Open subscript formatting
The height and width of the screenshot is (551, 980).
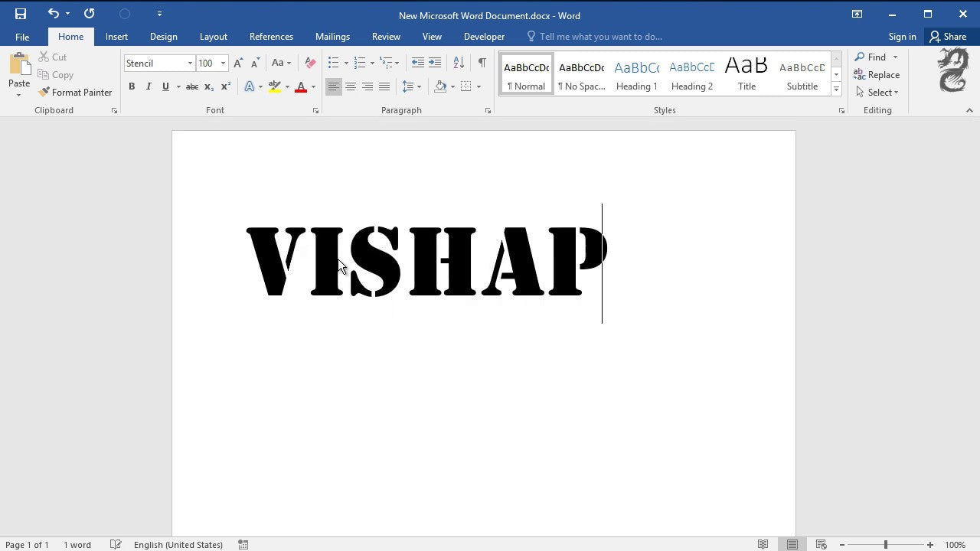point(208,86)
